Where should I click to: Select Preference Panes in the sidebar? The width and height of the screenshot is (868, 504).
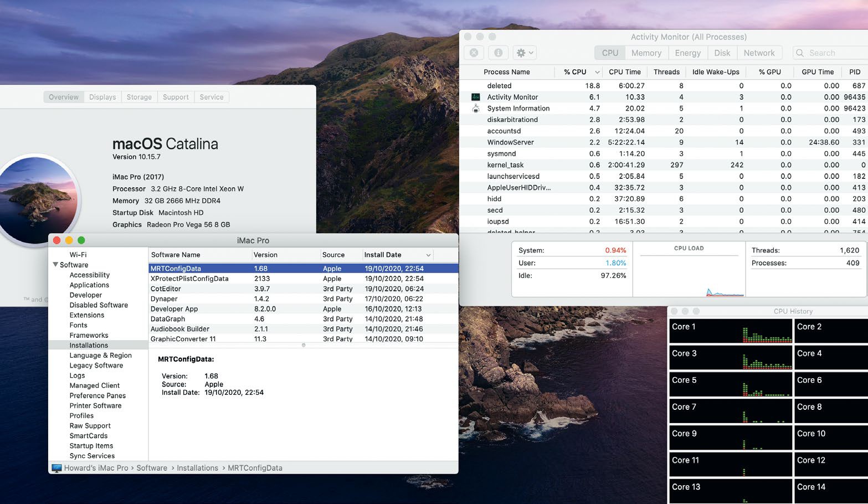97,395
